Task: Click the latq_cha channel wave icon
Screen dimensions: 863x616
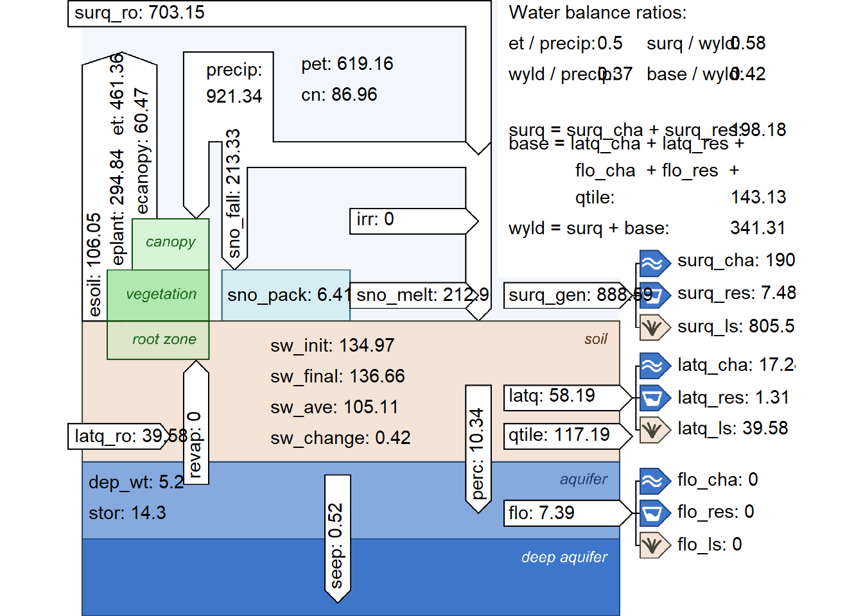Action: [654, 366]
